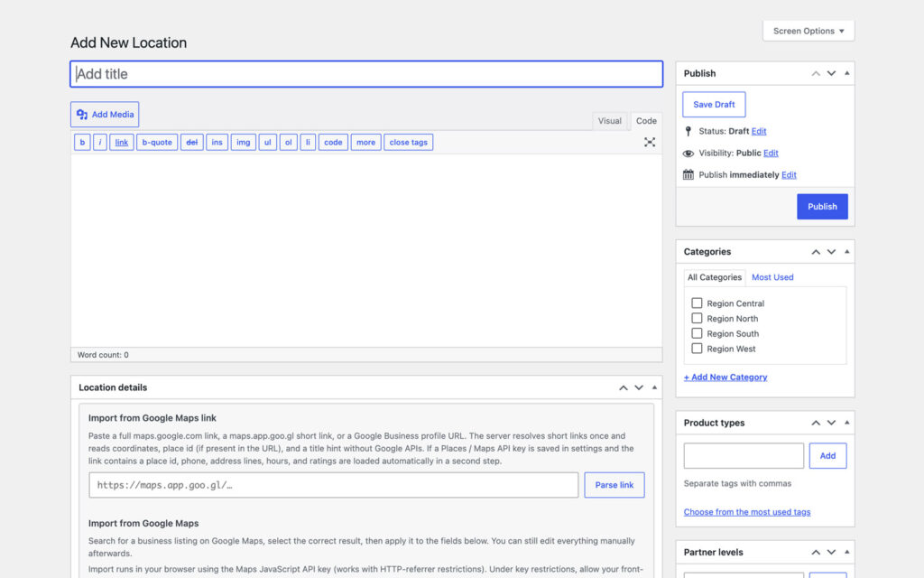Insert li list item tag

click(308, 142)
